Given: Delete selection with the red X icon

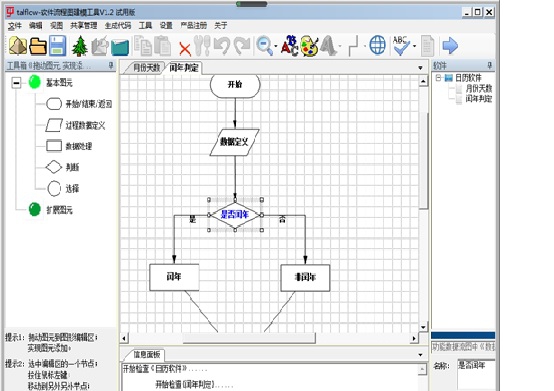Looking at the screenshot, I should (x=185, y=49).
